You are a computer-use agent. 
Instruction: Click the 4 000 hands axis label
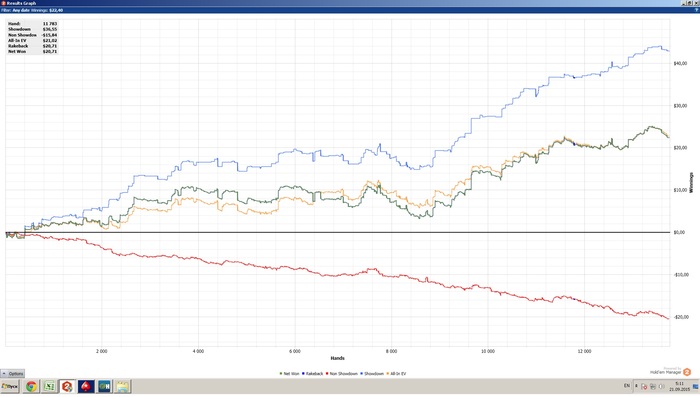[198, 351]
